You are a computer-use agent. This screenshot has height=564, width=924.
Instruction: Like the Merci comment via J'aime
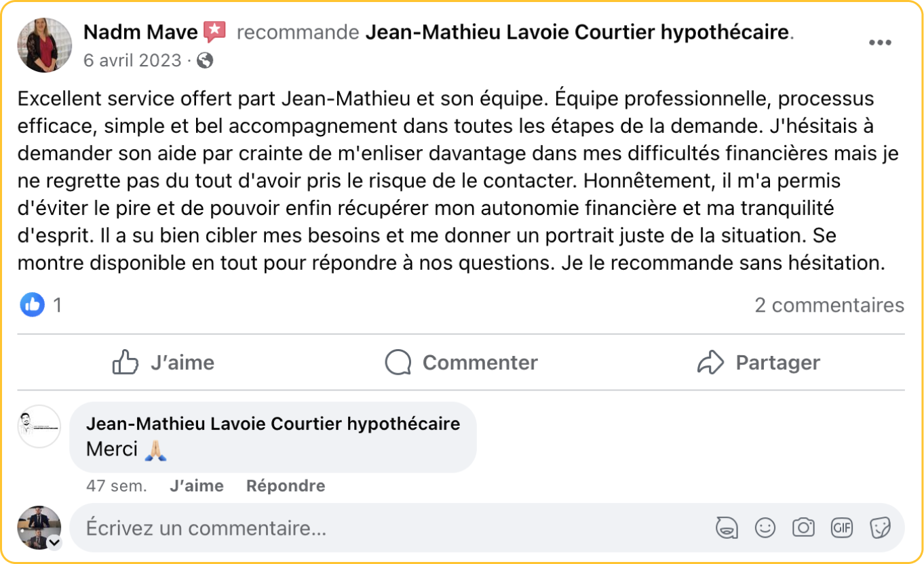pyautogui.click(x=197, y=486)
